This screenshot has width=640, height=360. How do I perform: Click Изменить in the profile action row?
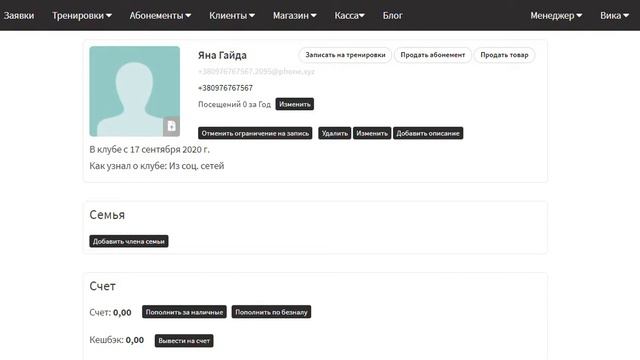pos(372,133)
